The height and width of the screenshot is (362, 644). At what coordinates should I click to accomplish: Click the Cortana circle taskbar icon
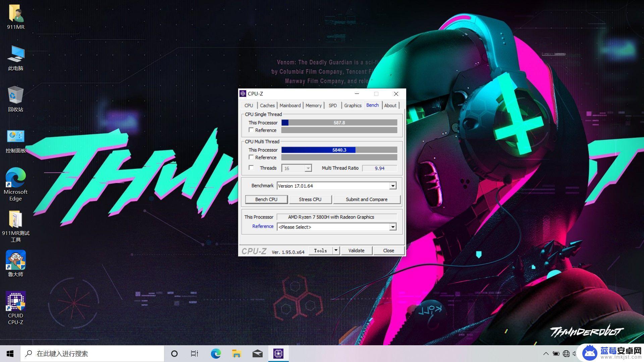(x=174, y=354)
